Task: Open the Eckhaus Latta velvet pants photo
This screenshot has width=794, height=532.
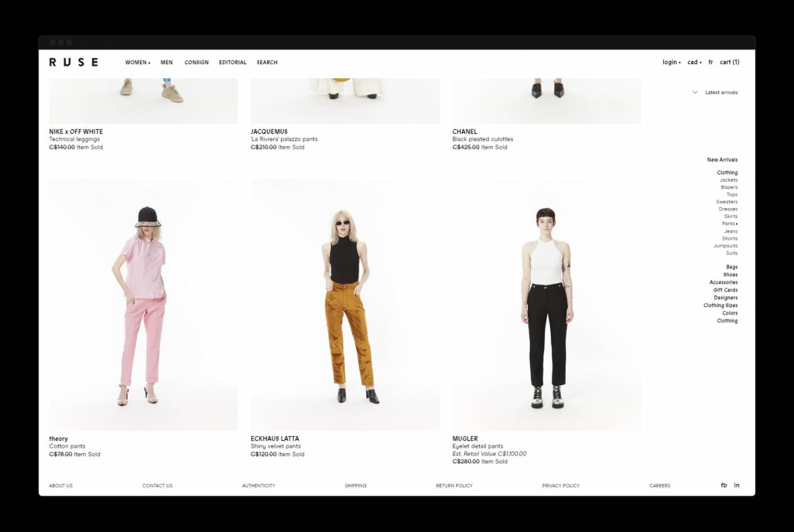Action: tap(345, 305)
